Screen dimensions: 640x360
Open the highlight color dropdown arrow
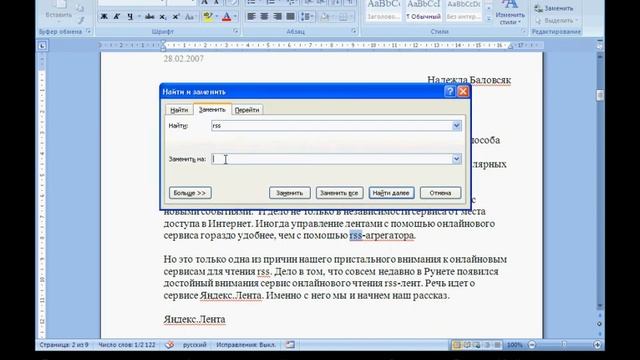(x=216, y=17)
